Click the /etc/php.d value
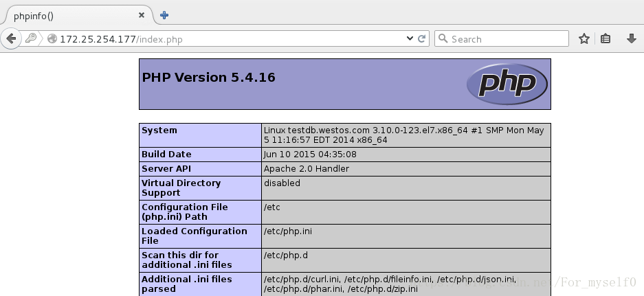 coord(285,255)
